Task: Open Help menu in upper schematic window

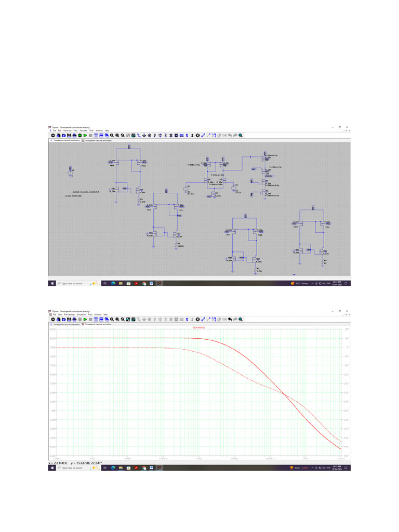Action: tap(107, 130)
